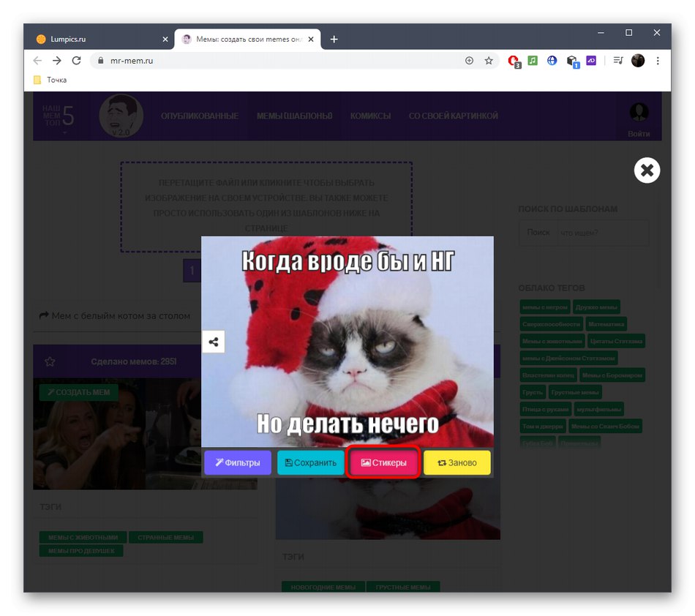Image resolution: width=695 pixels, height=616 pixels.
Task: Open the Опубликованные menu item
Action: pos(200,116)
